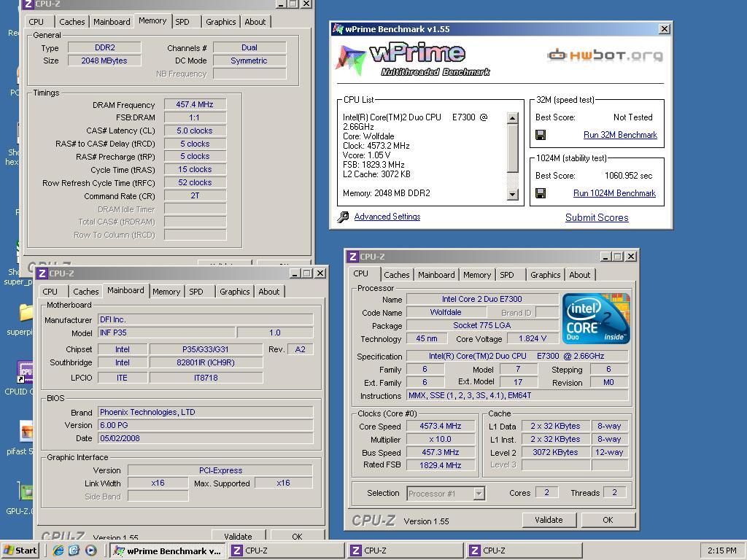This screenshot has height=560, width=747.
Task: Open About tab in Mainboard window
Action: click(x=268, y=292)
